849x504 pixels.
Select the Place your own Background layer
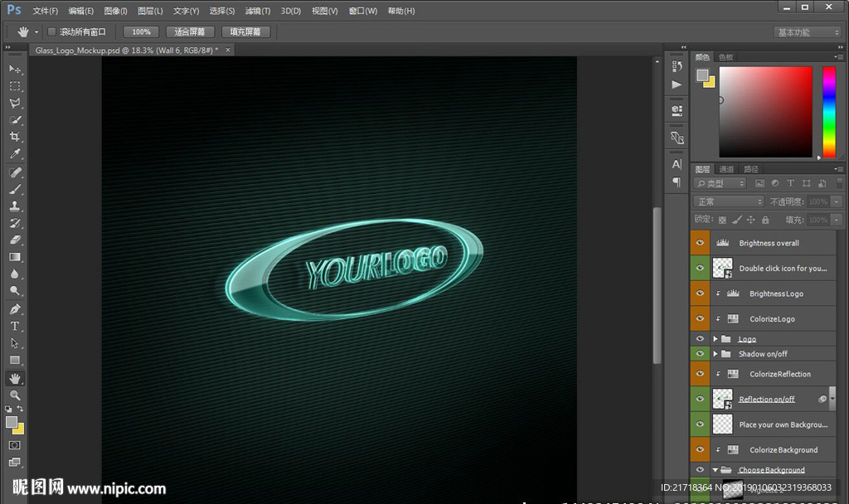(783, 424)
